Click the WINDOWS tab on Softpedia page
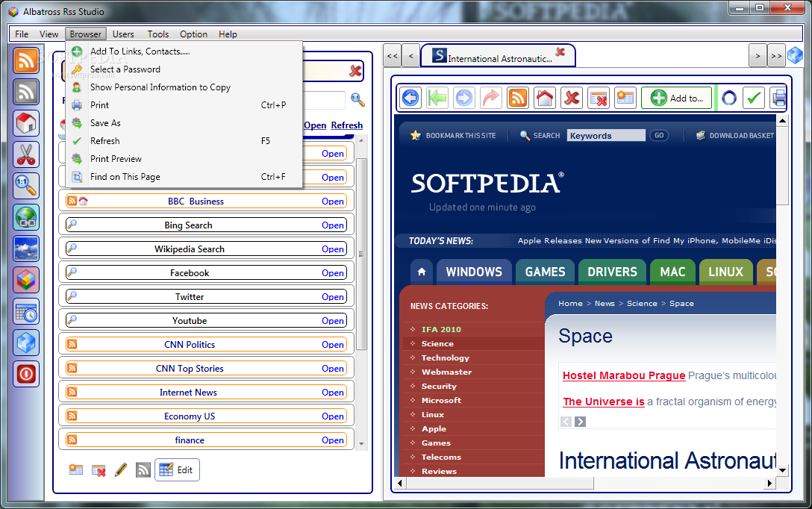 point(474,272)
